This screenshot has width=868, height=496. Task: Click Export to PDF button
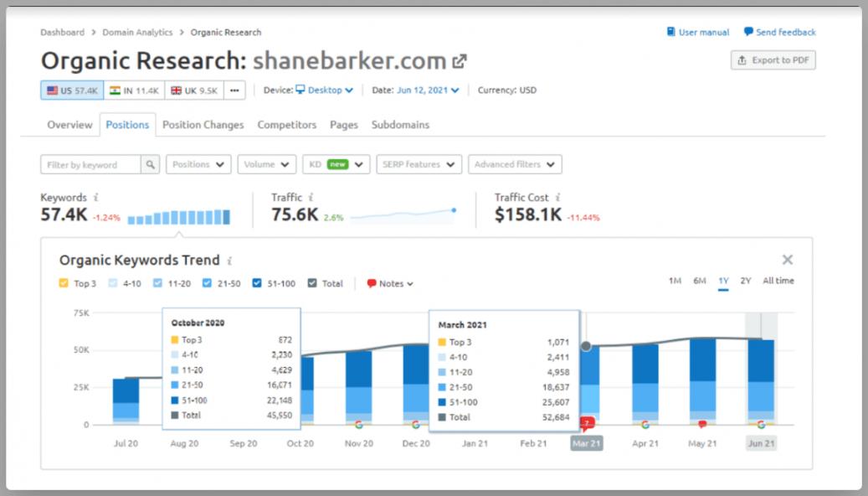click(773, 60)
